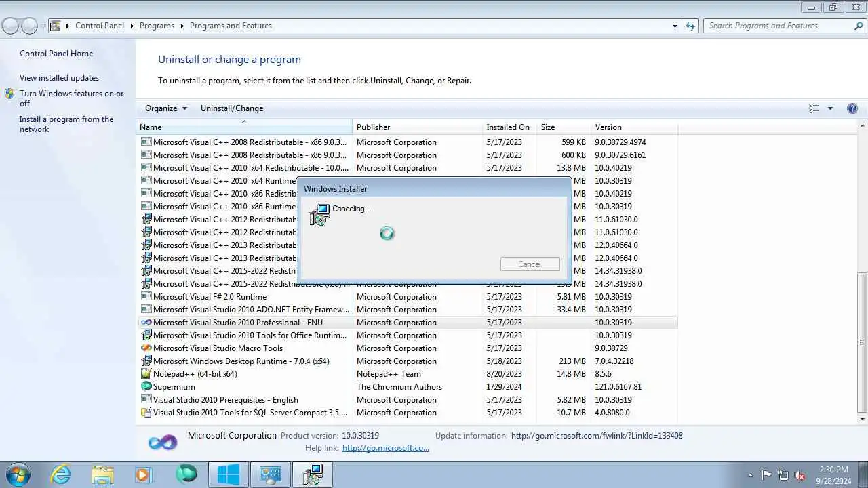The height and width of the screenshot is (488, 868).
Task: Expand the address bar history dropdown
Action: 675,26
